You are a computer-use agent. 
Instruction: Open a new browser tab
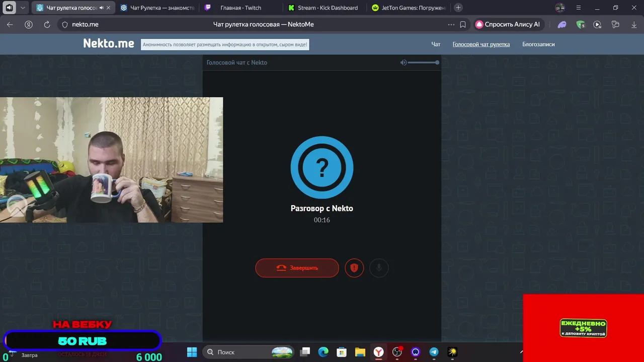[458, 8]
